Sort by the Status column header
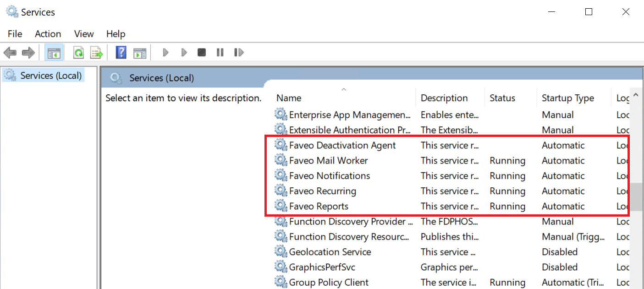Screen dimensions: 644x289 tap(511, 98)
